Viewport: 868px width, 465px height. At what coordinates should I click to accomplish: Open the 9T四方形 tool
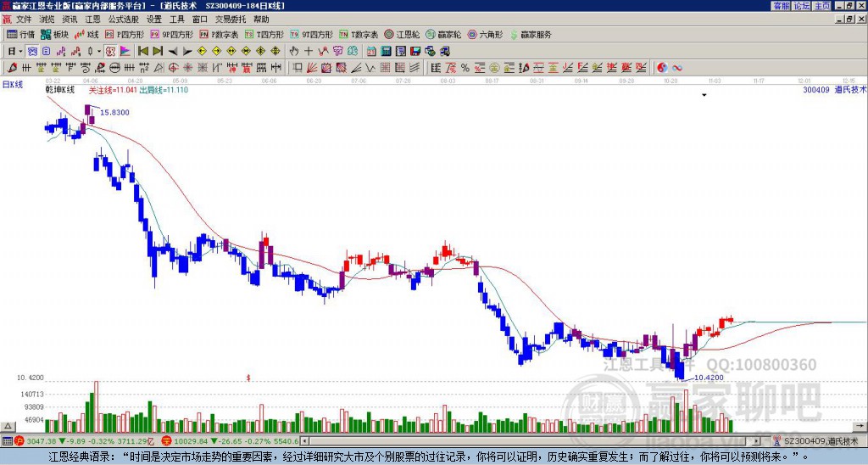(312, 34)
